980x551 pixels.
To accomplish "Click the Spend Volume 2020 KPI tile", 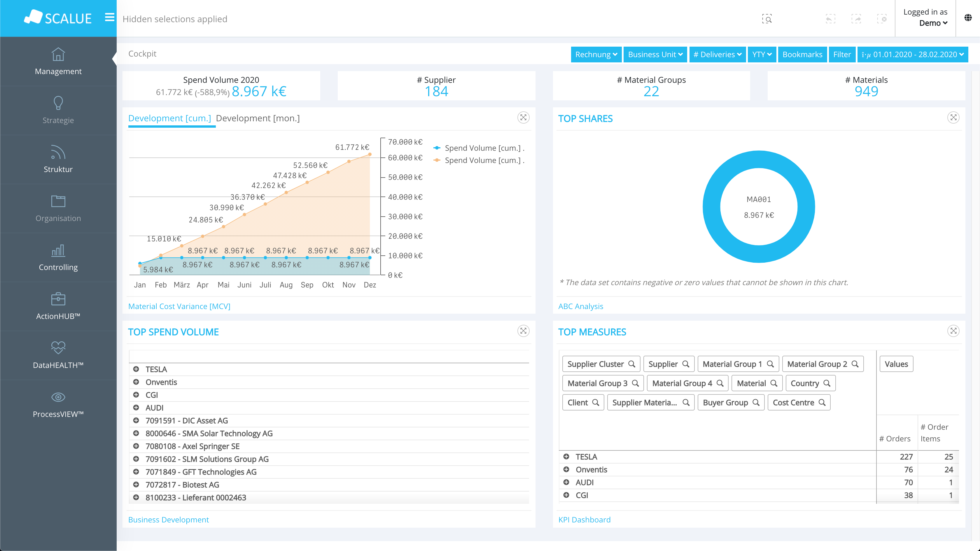I will [221, 86].
